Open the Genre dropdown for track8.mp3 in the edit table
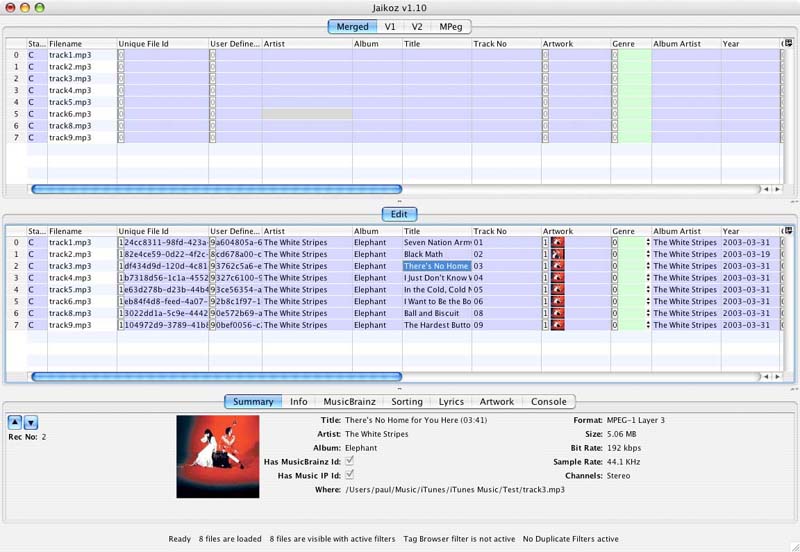 [x=648, y=313]
